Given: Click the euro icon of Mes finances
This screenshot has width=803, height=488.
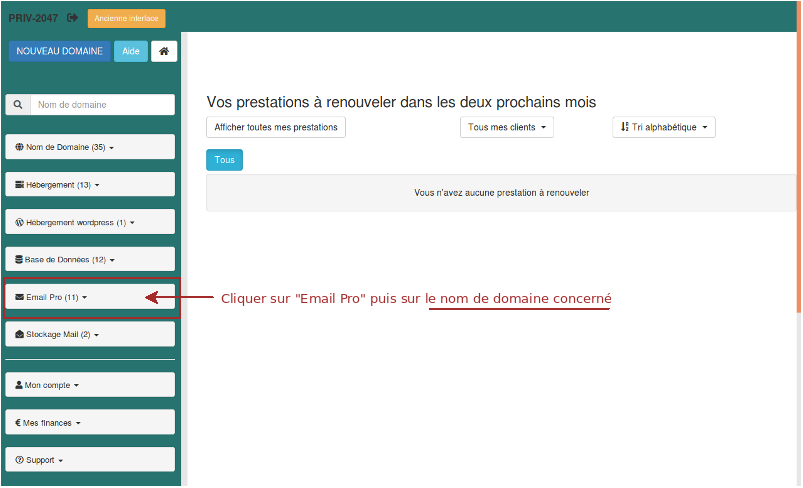Looking at the screenshot, I should coord(18,422).
